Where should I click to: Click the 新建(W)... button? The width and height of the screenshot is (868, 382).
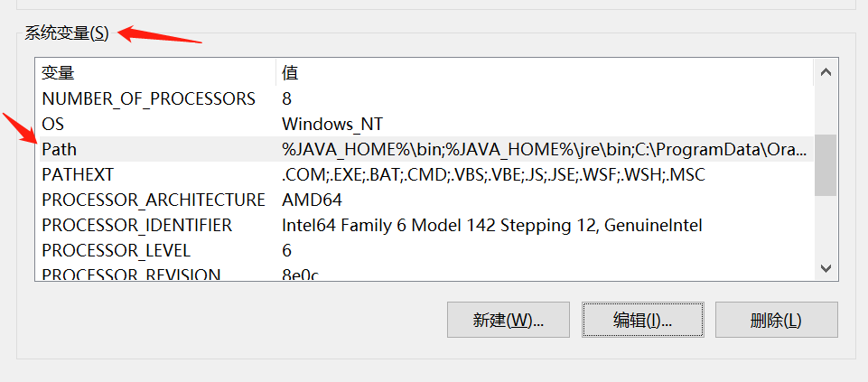pyautogui.click(x=509, y=320)
